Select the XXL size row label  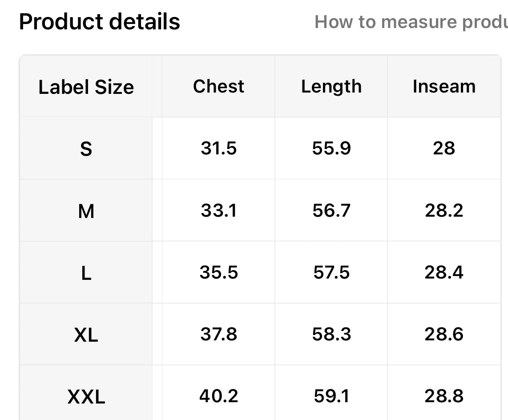[x=86, y=396]
